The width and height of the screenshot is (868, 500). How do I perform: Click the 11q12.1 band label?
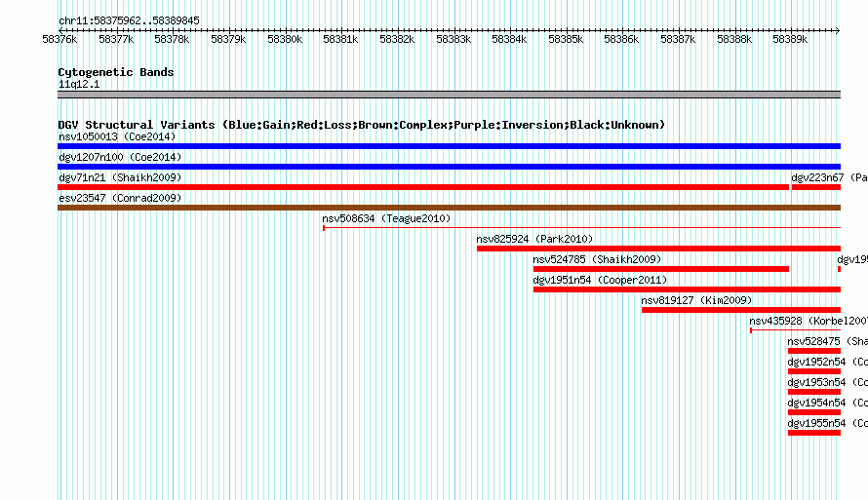coord(79,84)
